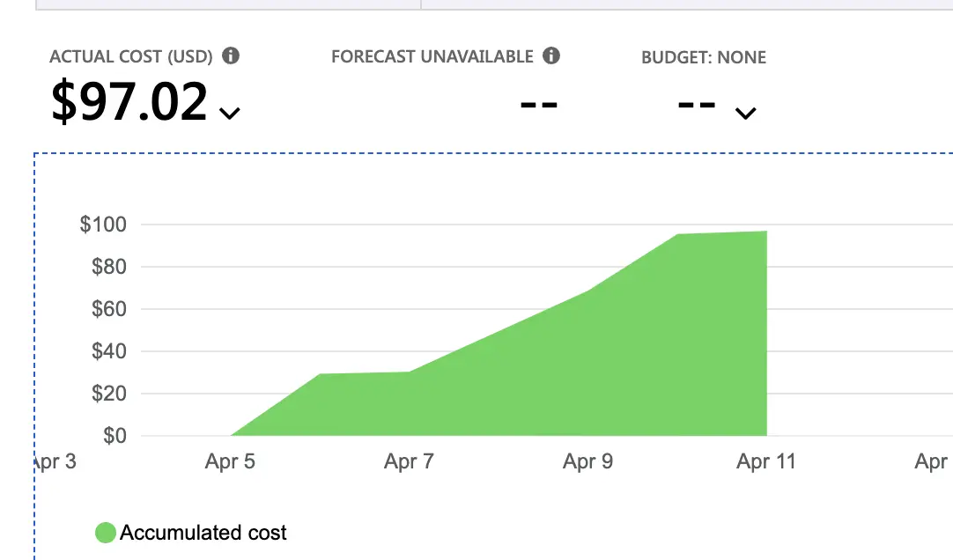Click the green Accumulated cost legend circle

106,533
